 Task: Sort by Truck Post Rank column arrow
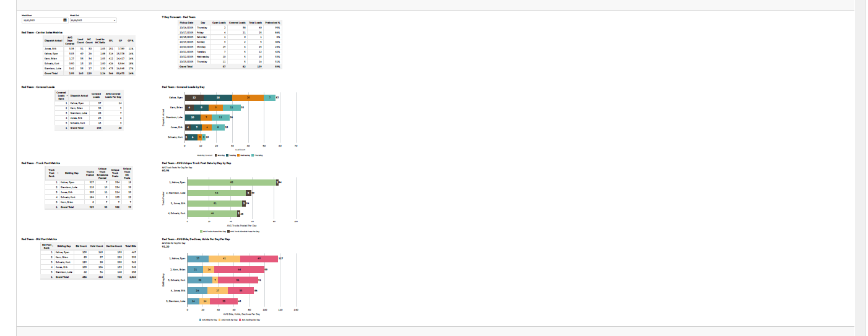click(56, 173)
